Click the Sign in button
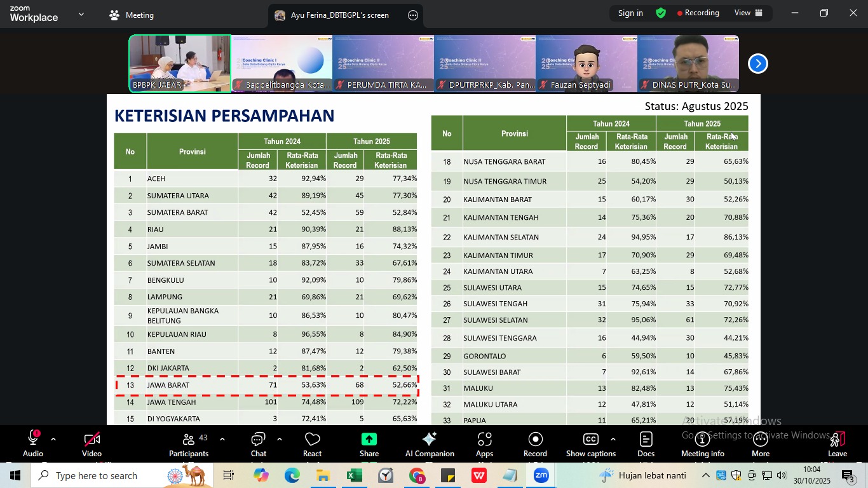 [630, 13]
